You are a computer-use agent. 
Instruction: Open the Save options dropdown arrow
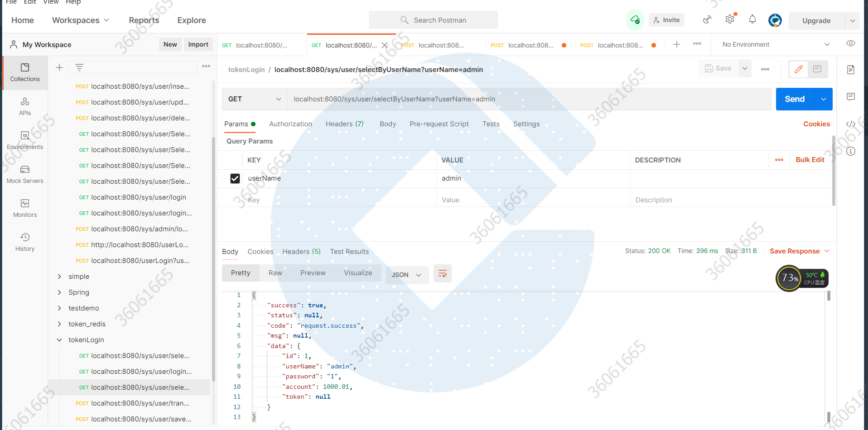[x=744, y=68]
